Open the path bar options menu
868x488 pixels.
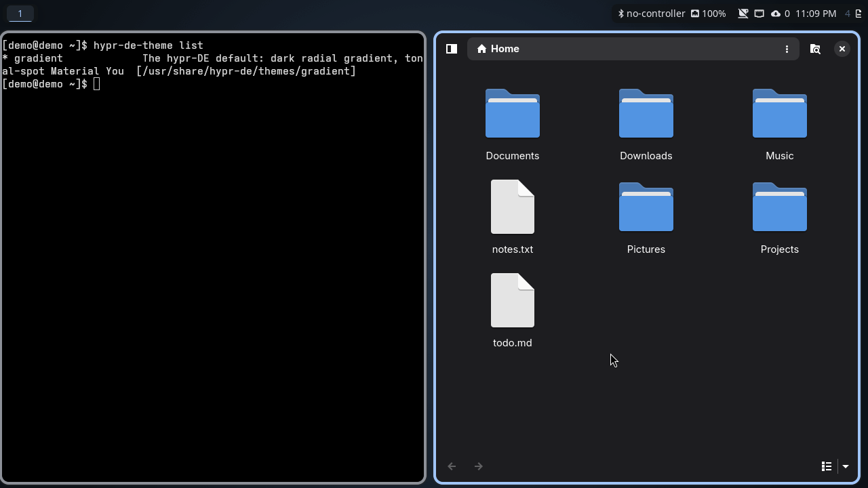(x=787, y=49)
